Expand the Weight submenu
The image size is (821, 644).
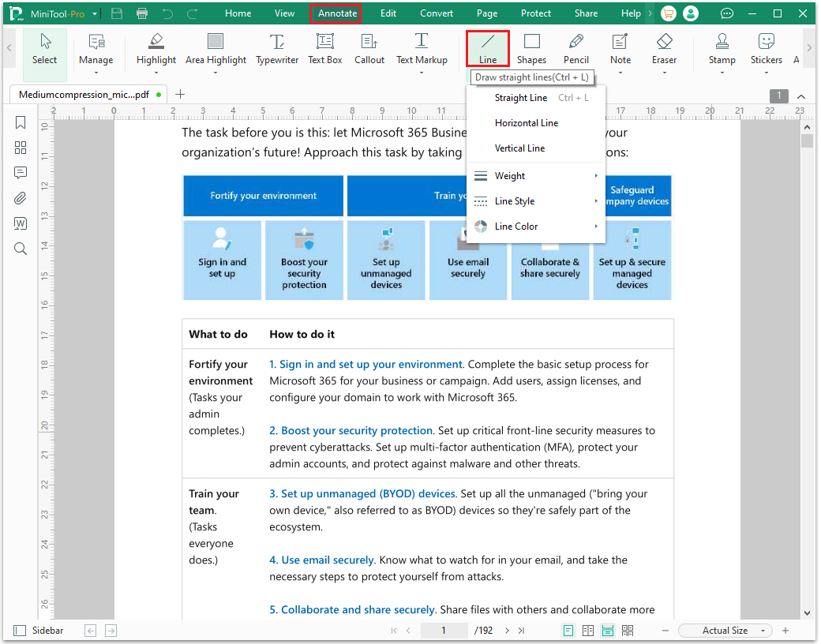509,175
